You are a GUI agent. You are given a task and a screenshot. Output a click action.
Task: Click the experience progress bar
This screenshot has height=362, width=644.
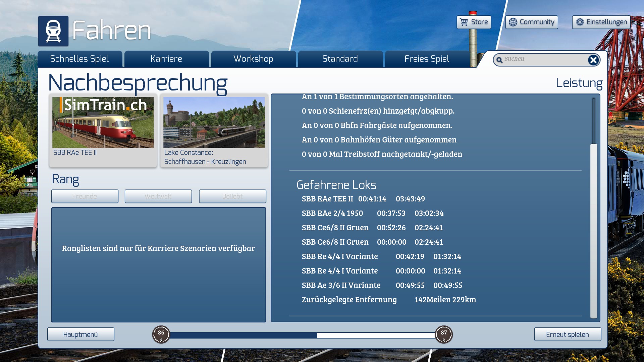pyautogui.click(x=302, y=335)
